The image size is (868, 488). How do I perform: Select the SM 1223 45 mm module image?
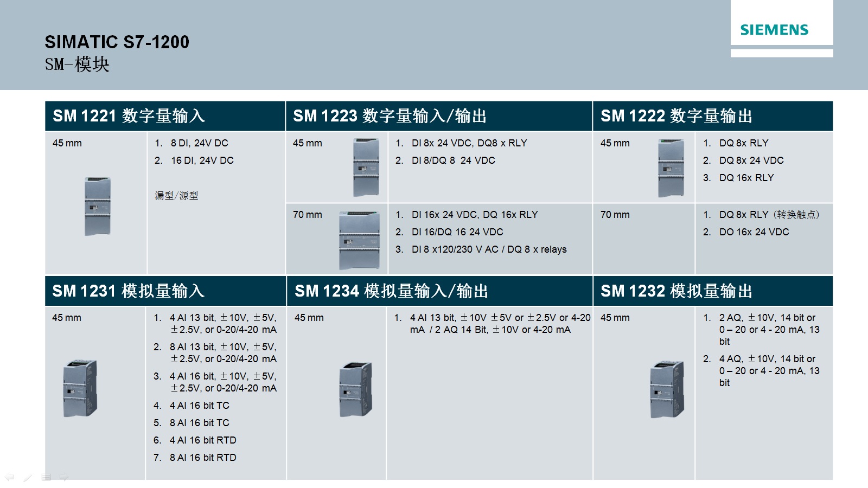[x=366, y=167]
